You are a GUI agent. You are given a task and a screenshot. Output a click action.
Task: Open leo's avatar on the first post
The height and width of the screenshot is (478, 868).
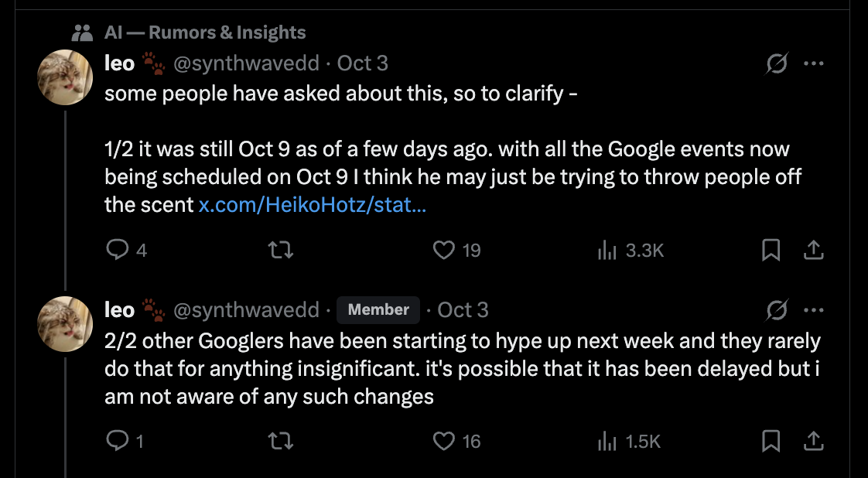pyautogui.click(x=65, y=77)
